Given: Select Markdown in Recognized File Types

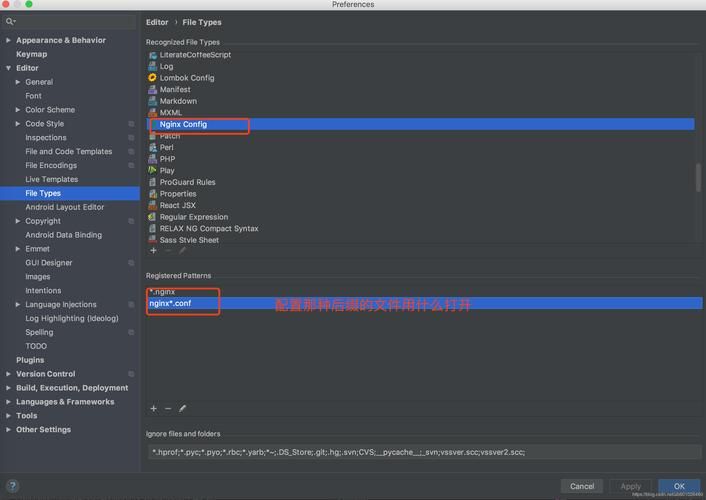Looking at the screenshot, I should (178, 101).
